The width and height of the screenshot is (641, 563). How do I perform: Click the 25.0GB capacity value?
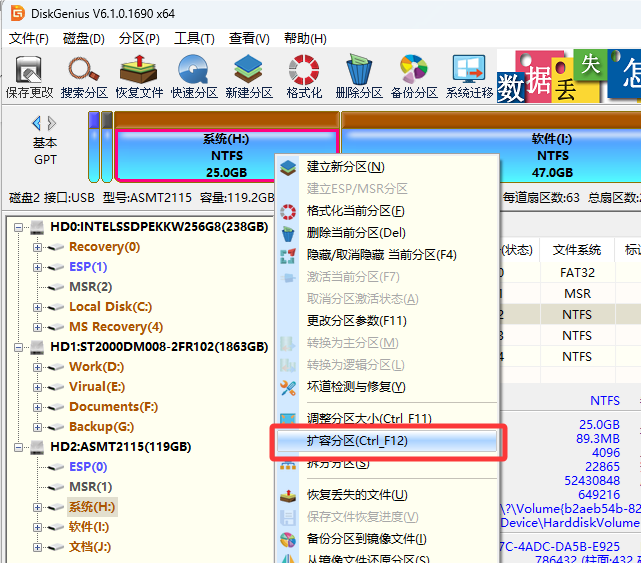click(x=599, y=424)
